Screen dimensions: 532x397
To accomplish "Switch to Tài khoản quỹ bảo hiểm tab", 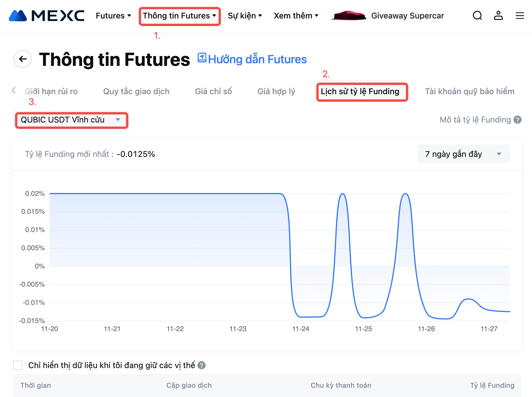I will coord(469,91).
